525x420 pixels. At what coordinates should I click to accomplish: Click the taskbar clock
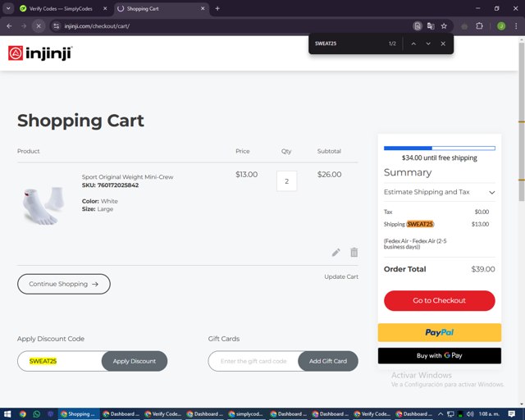[x=489, y=414]
